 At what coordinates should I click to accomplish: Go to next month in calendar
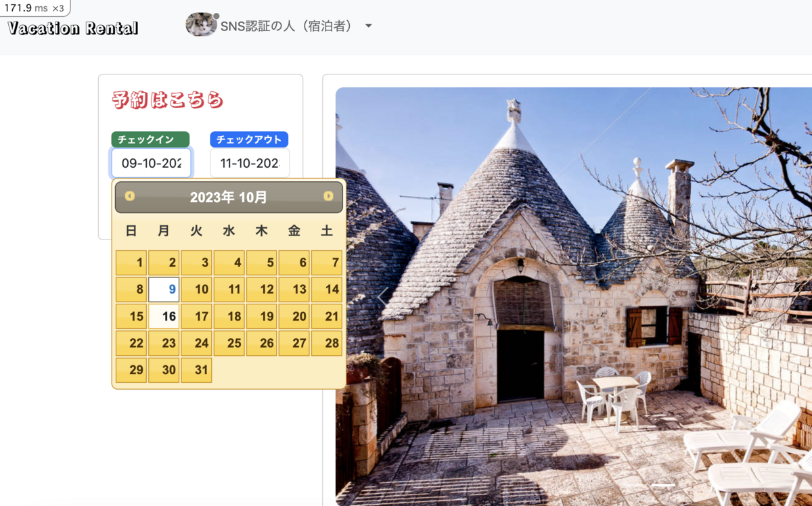[328, 196]
